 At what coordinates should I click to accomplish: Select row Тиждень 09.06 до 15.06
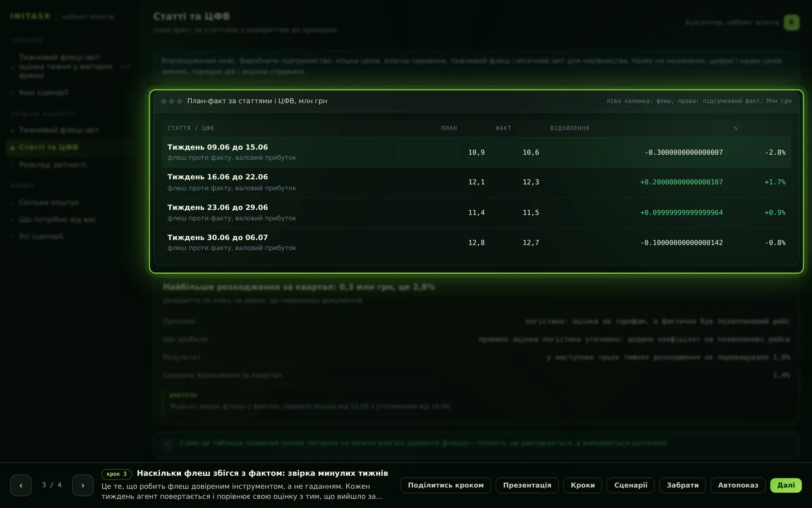(x=476, y=152)
